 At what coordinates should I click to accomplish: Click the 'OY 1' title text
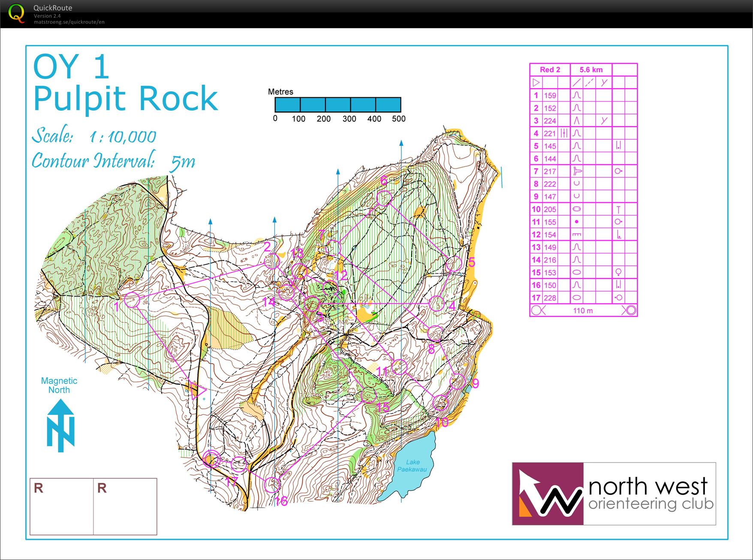(x=72, y=67)
